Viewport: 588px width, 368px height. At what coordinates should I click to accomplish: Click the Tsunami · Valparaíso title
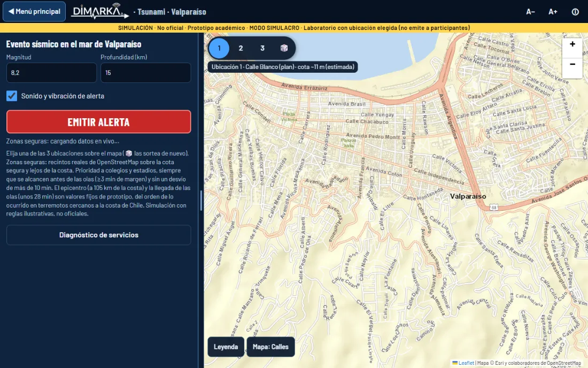172,12
